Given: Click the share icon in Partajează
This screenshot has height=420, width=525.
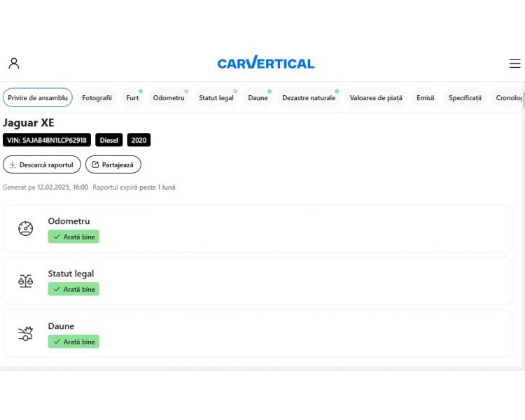Looking at the screenshot, I should pyautogui.click(x=95, y=164).
